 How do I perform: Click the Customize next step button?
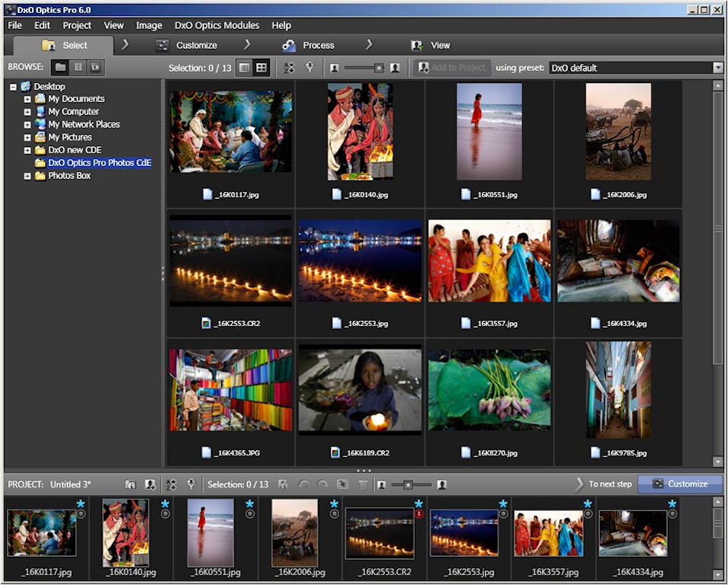pyautogui.click(x=679, y=484)
